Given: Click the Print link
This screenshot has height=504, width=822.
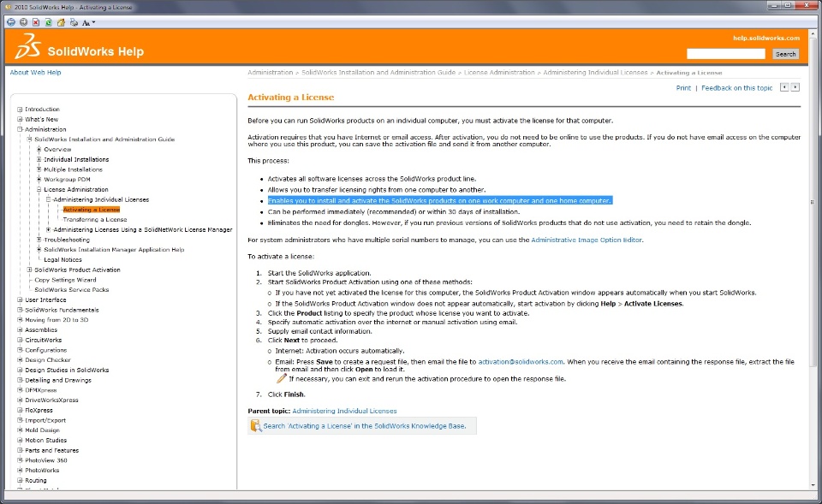Looking at the screenshot, I should coord(683,88).
